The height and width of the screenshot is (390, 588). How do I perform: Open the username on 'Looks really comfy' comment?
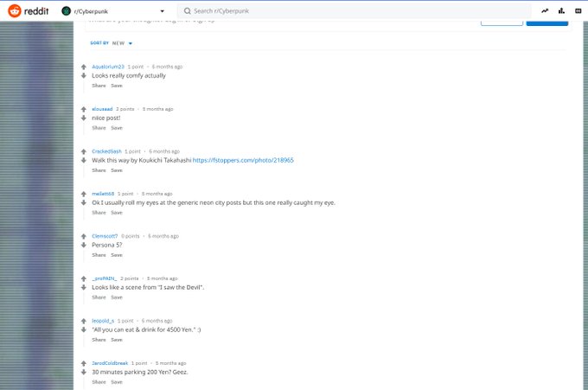point(108,67)
